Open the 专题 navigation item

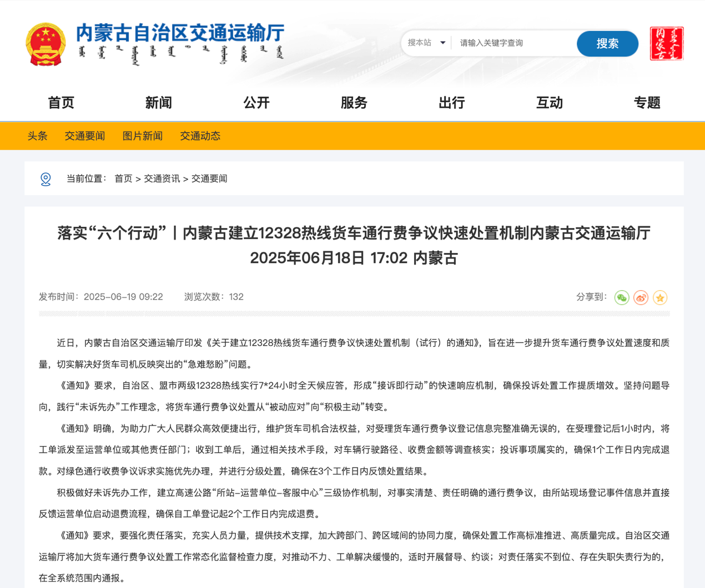(x=647, y=103)
